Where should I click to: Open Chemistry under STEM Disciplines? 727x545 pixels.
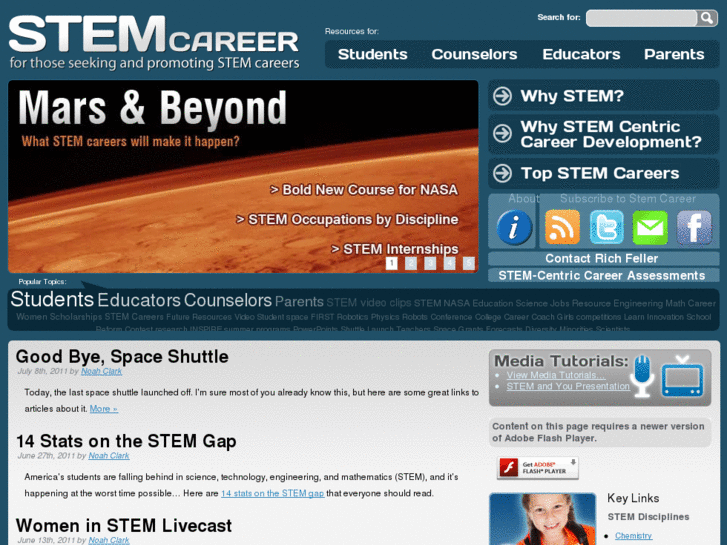[633, 536]
